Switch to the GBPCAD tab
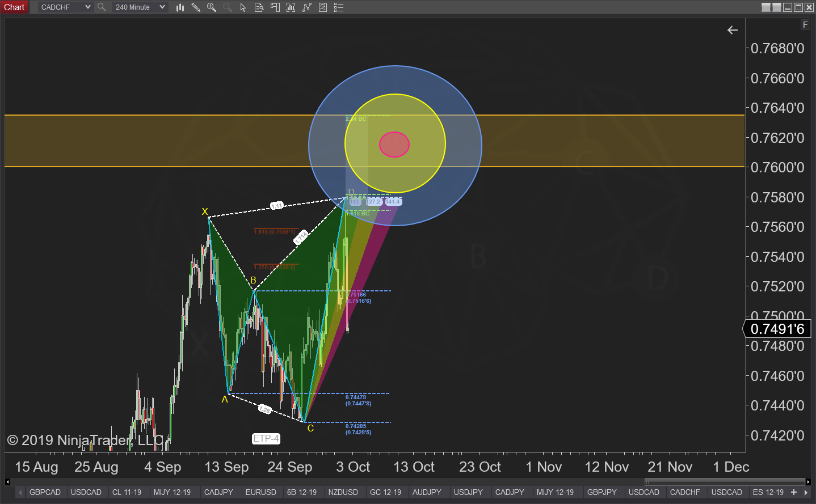The image size is (816, 504). click(x=45, y=492)
